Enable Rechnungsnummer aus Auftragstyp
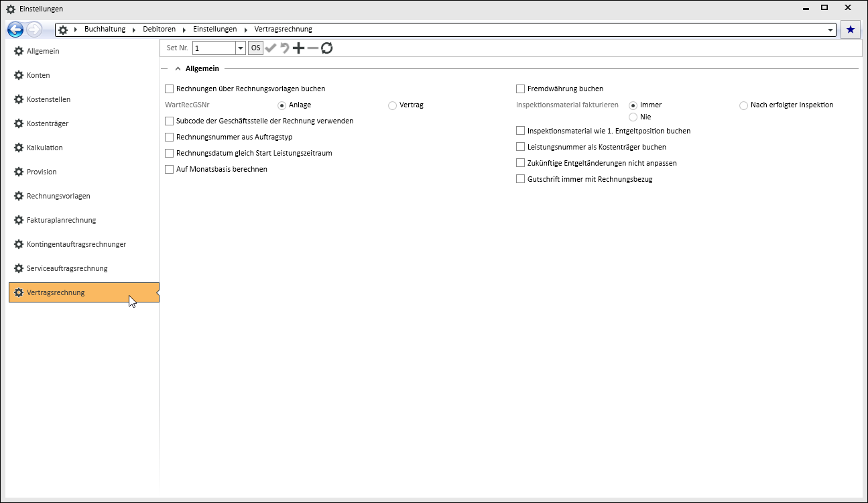 pos(169,137)
